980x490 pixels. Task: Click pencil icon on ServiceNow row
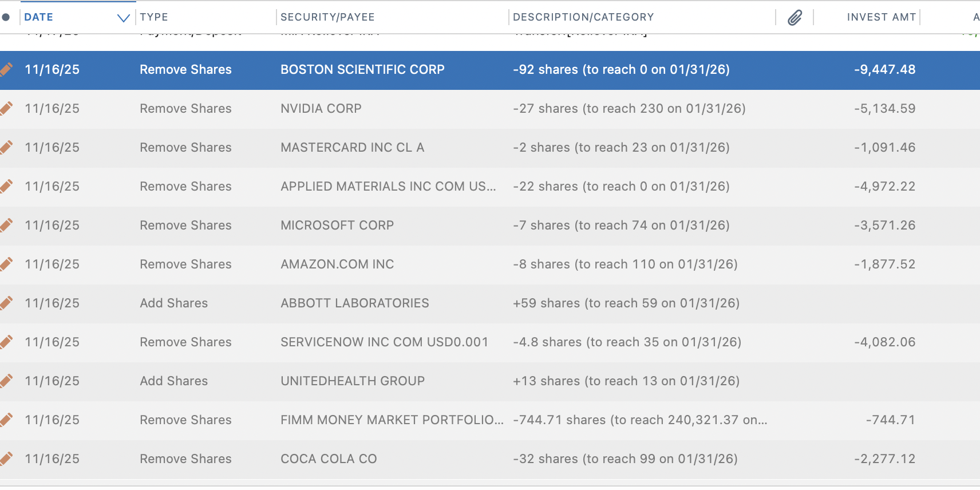click(6, 342)
